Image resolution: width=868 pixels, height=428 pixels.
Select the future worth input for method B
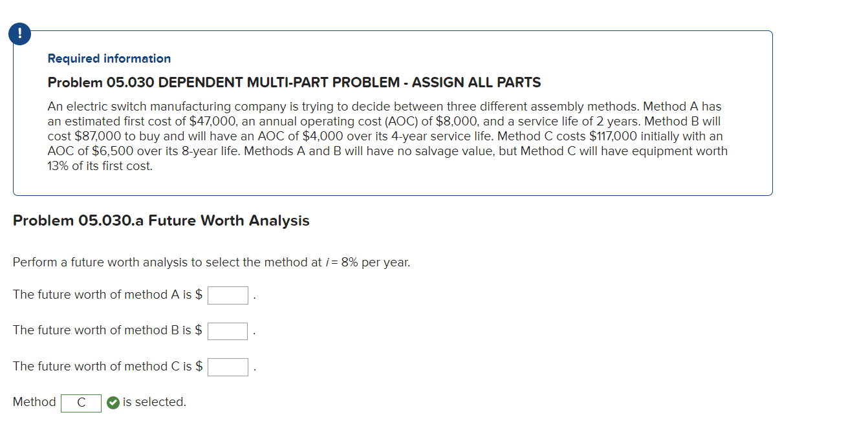228,330
